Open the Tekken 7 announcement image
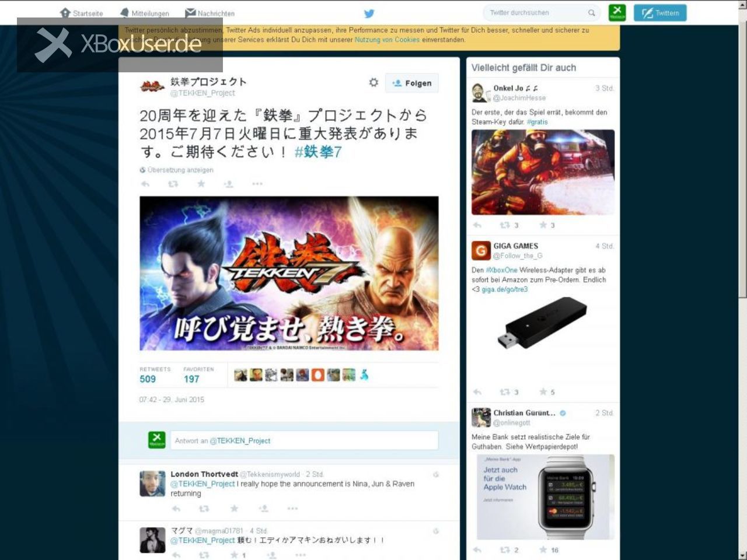The width and height of the screenshot is (747, 560). pos(289,273)
